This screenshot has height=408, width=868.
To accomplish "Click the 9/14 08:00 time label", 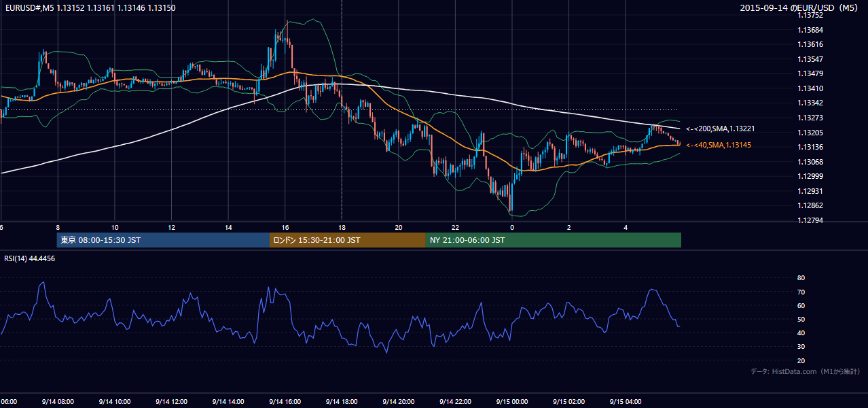I will pos(57,401).
